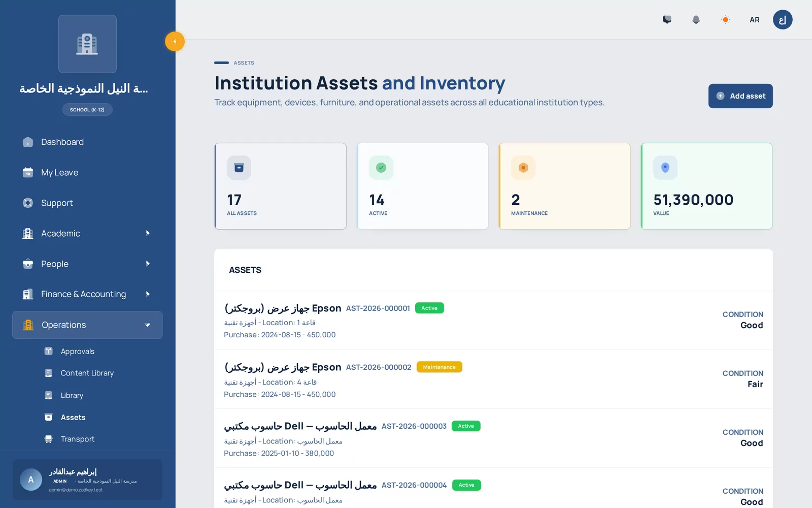Collapse the sidebar with the orange arrow button

click(x=175, y=42)
